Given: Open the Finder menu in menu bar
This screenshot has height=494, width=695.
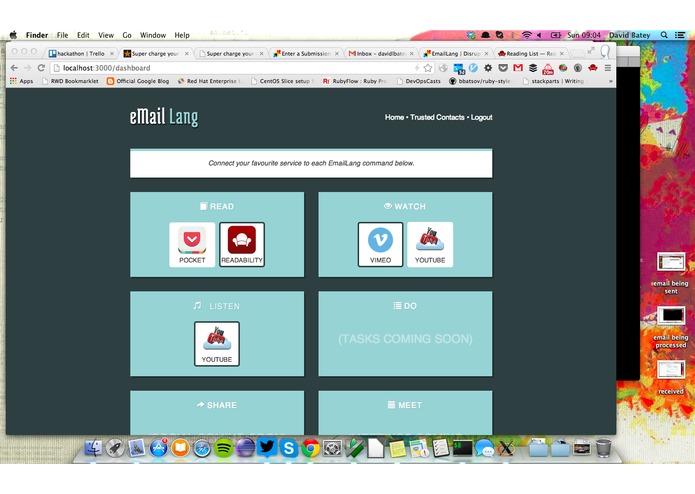Looking at the screenshot, I should point(37,35).
